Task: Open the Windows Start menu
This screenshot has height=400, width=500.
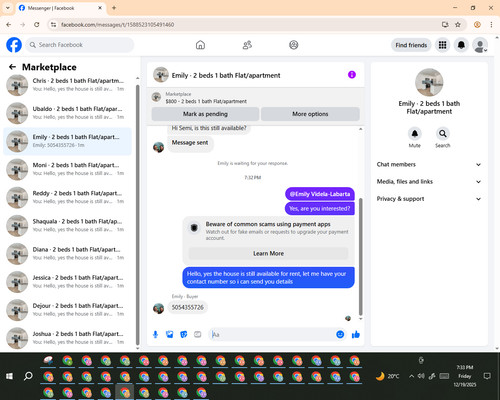Action: point(9,376)
